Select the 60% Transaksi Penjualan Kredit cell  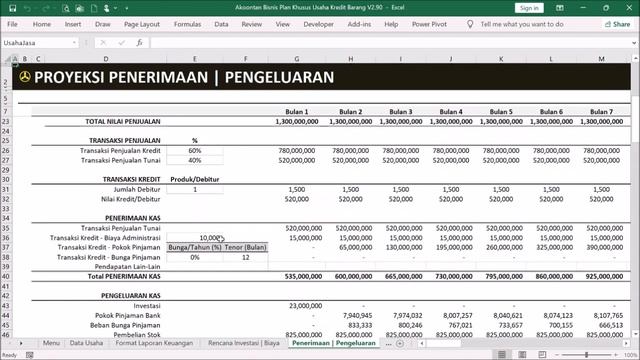pyautogui.click(x=195, y=151)
